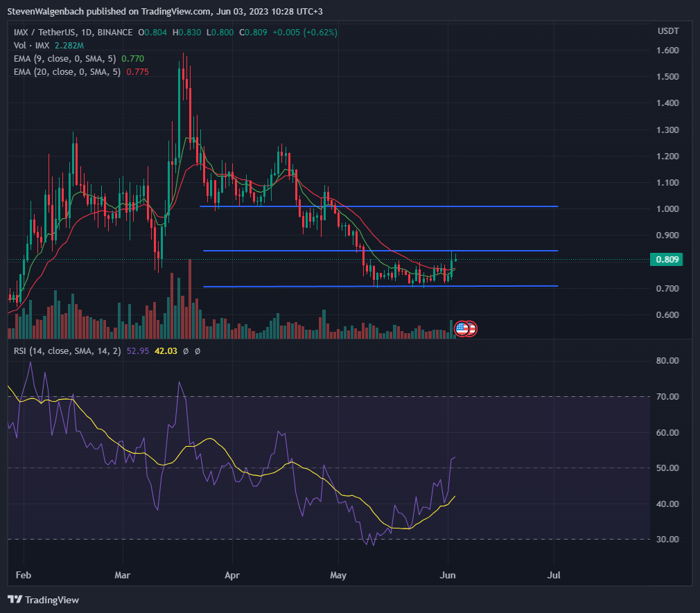
Task: Click the Feb label on the time axis
Action: click(24, 575)
